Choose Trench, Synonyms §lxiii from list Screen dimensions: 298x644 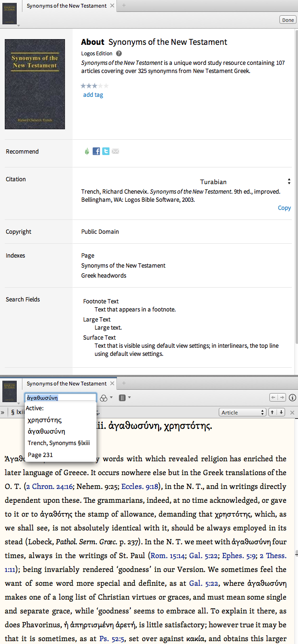click(59, 443)
